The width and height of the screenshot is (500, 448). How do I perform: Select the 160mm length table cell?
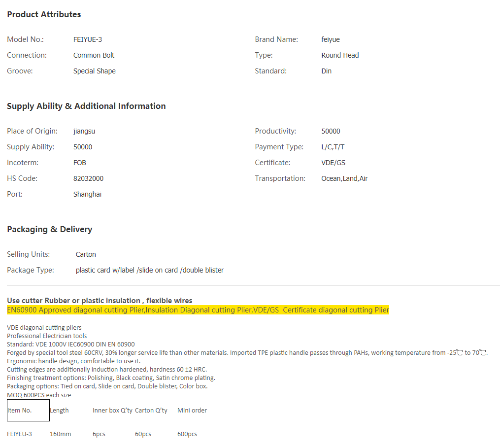click(60, 434)
